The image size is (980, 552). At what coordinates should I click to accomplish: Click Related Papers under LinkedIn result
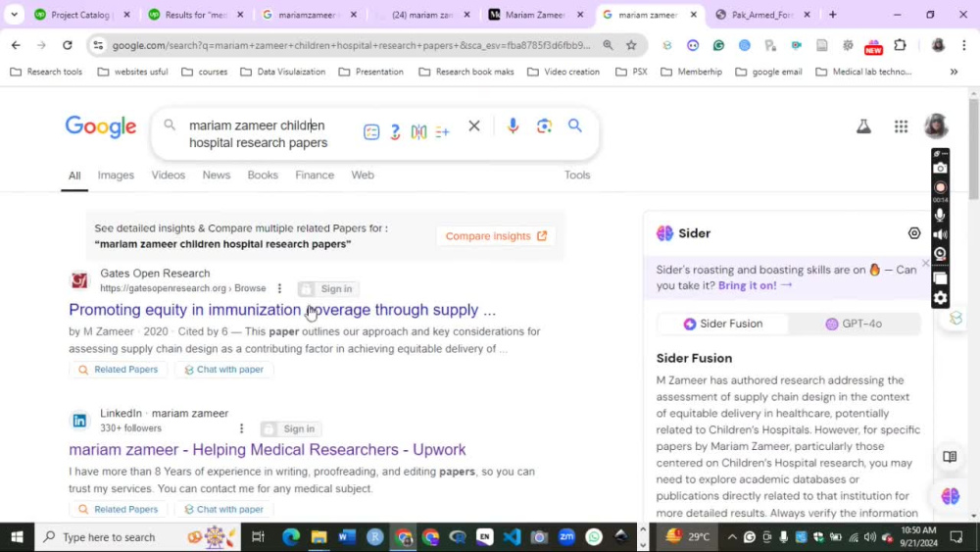(119, 510)
